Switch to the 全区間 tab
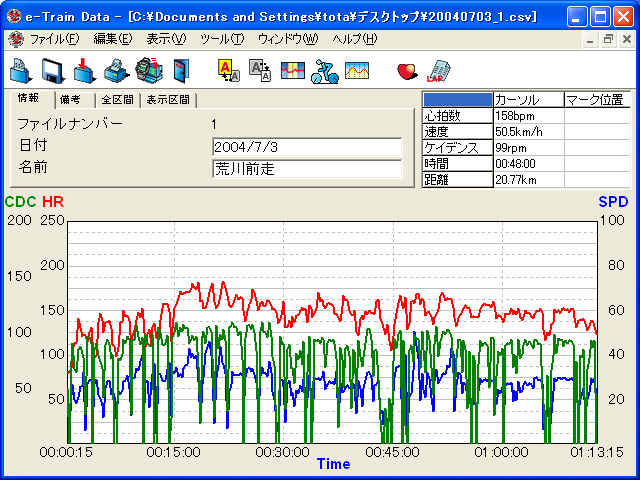 pos(118,100)
